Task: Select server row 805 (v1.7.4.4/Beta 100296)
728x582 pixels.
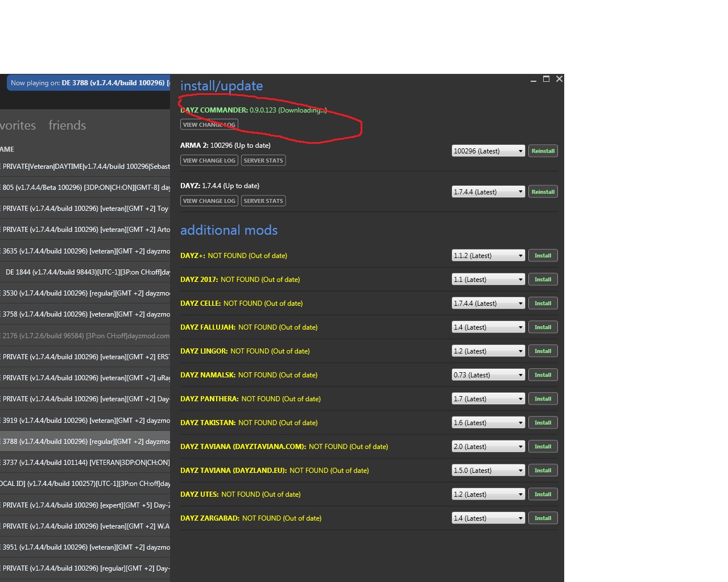Action: pyautogui.click(x=85, y=188)
